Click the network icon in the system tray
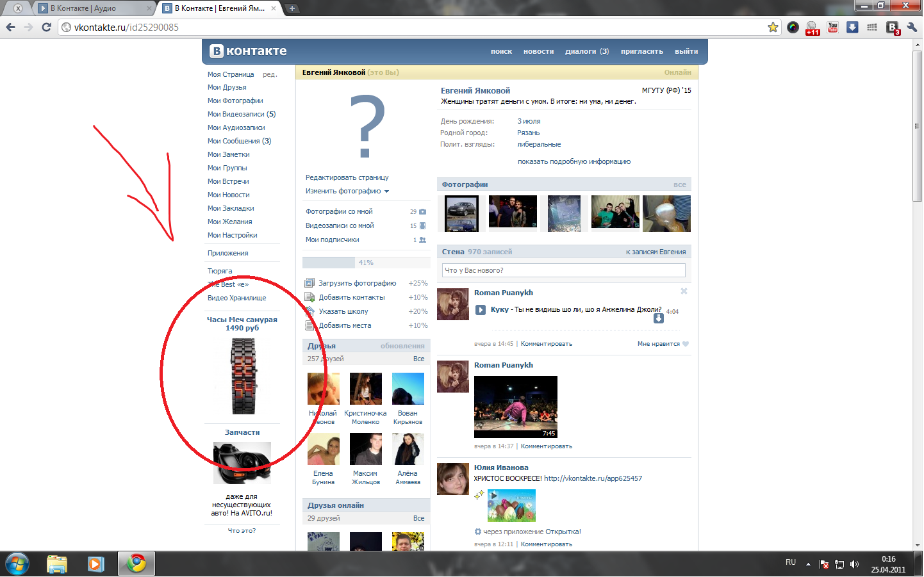Screen dimensions: 924x577 (839, 564)
